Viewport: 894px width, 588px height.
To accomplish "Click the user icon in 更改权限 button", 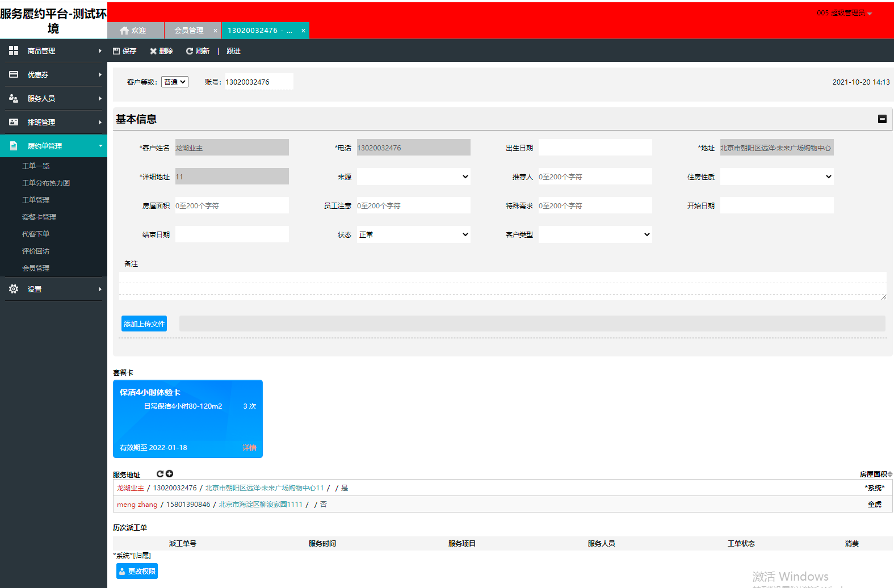I will point(121,572).
